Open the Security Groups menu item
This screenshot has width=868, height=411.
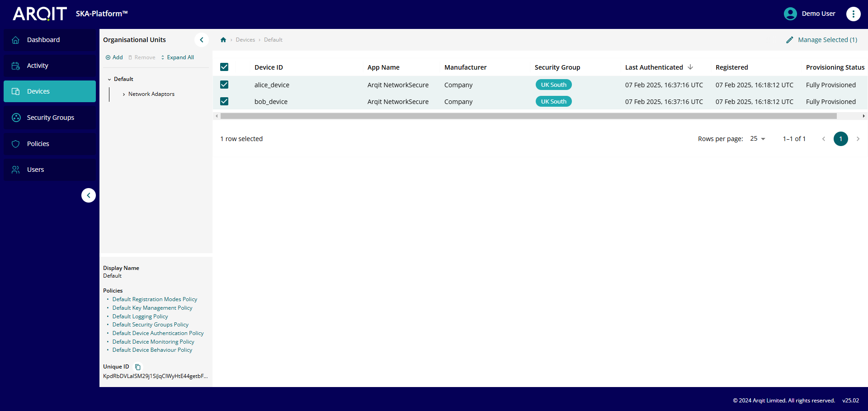point(50,118)
